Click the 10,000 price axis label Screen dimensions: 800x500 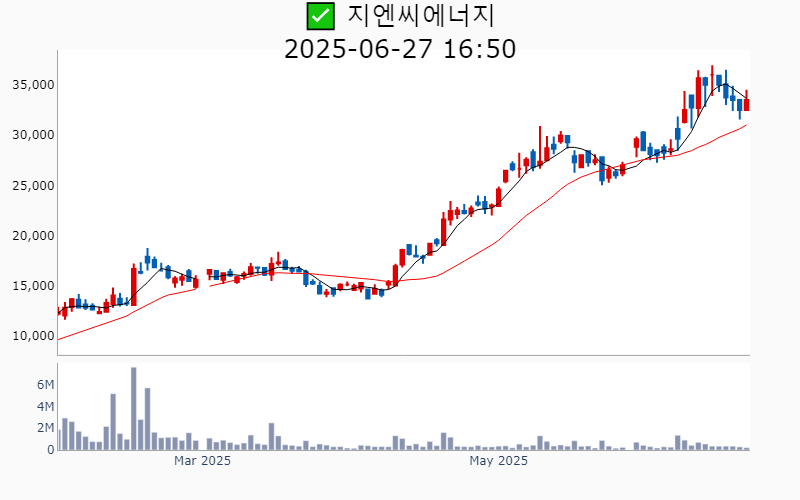[x=33, y=336]
